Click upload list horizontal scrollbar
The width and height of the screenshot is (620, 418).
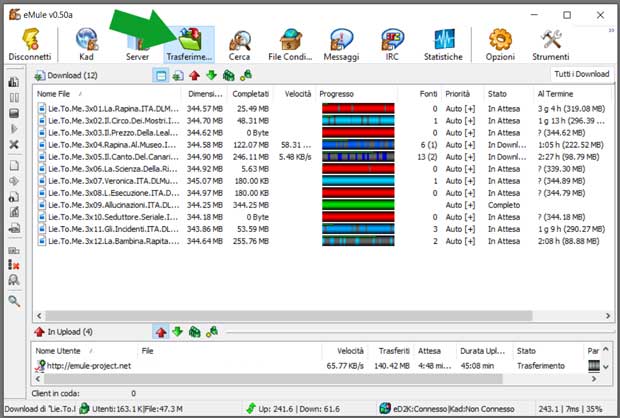pyautogui.click(x=273, y=379)
